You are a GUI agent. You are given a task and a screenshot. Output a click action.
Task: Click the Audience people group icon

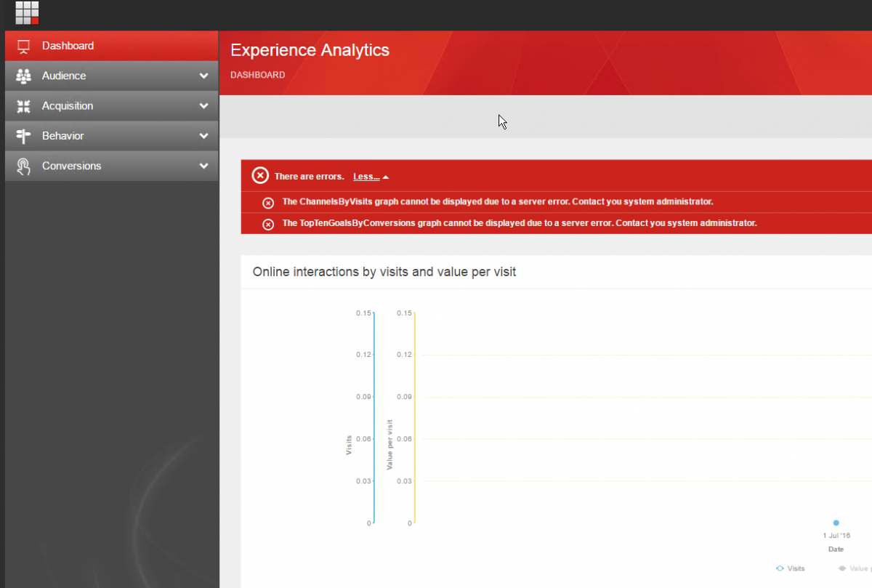(x=23, y=76)
